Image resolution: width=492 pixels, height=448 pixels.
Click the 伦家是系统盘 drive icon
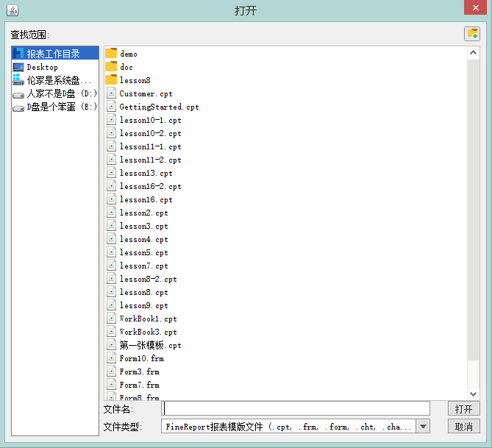click(x=18, y=79)
